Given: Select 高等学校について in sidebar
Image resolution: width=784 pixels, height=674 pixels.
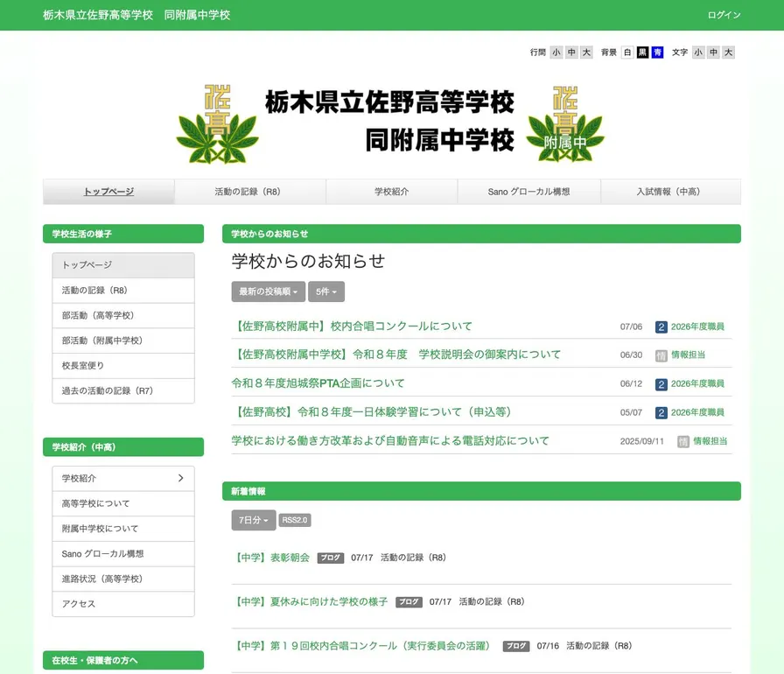Looking at the screenshot, I should click(123, 503).
